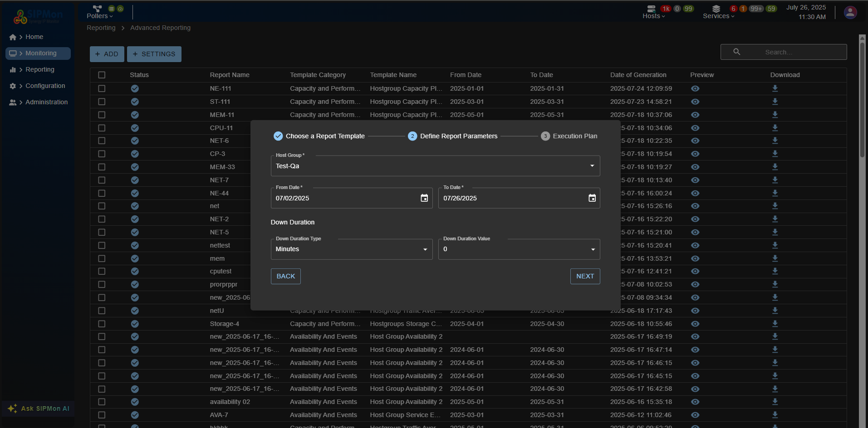Check the checkbox for MEM-11 row
This screenshot has height=428, width=868.
102,115
